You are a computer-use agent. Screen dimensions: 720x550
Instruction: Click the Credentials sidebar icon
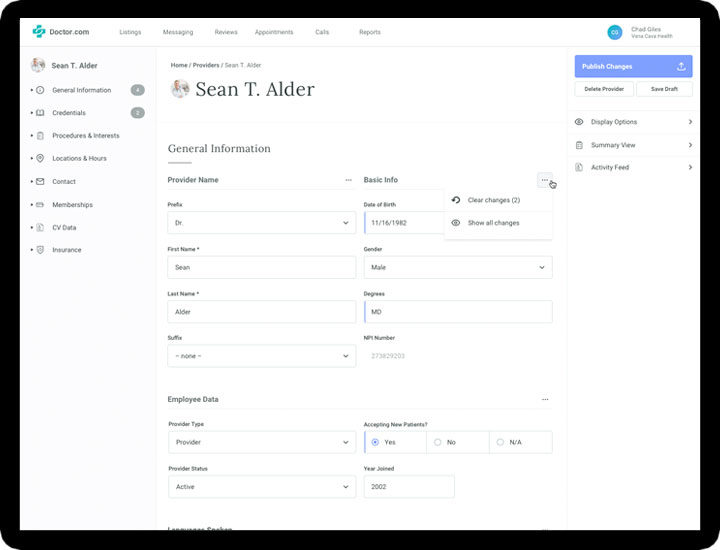(x=40, y=113)
